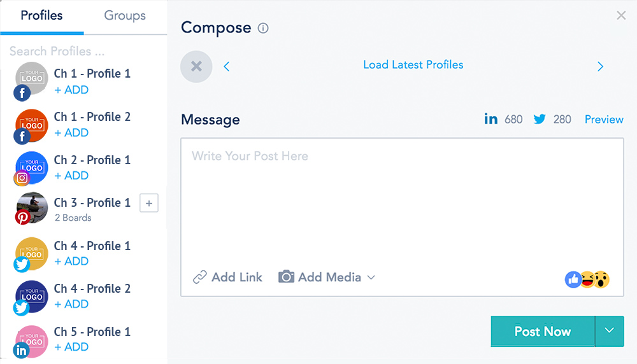Click the Post Now button

click(542, 331)
